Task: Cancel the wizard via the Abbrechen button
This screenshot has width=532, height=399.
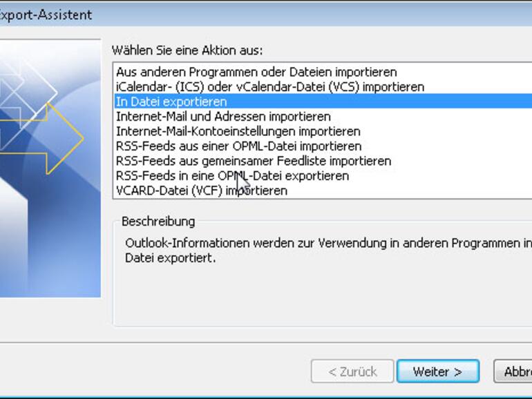Action: (x=513, y=371)
